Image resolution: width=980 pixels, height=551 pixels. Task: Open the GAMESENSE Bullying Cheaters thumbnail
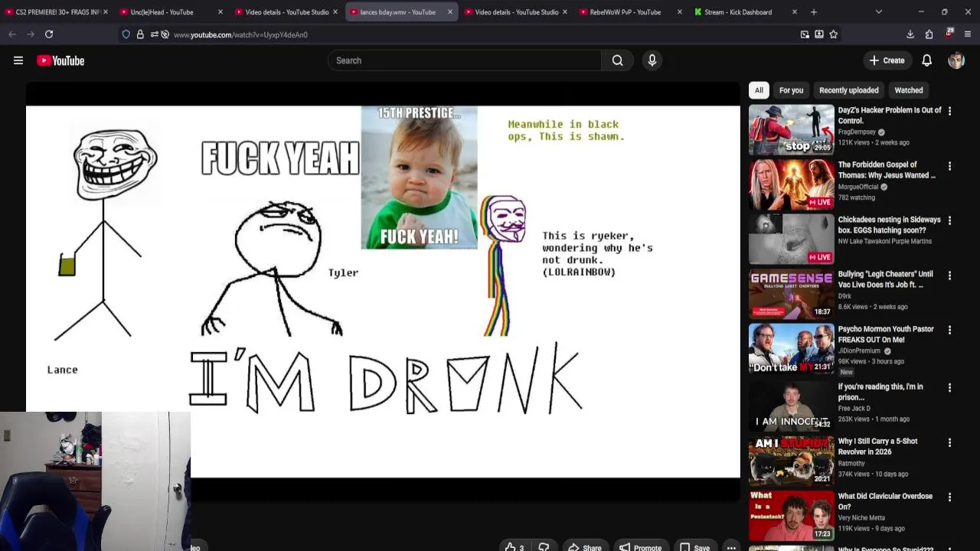pyautogui.click(x=791, y=294)
